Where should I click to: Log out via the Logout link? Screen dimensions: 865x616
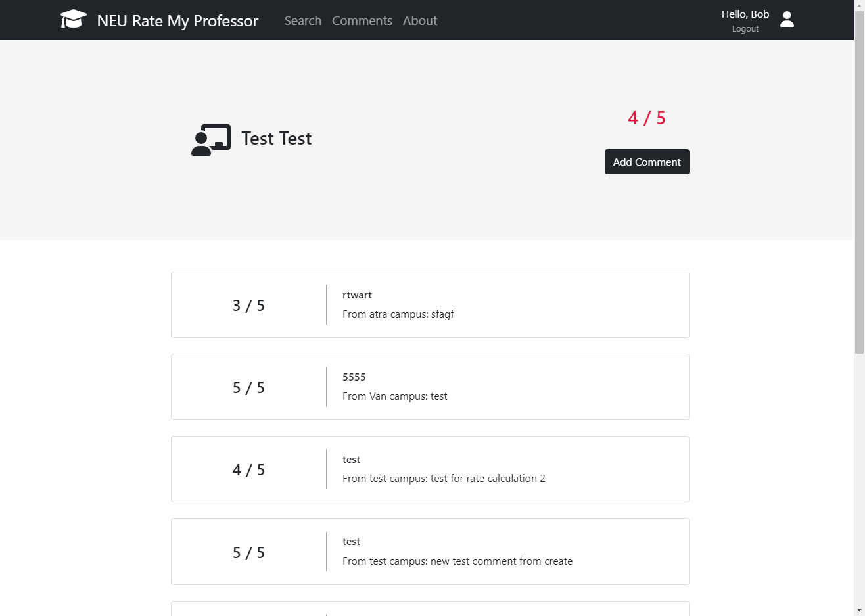click(745, 29)
